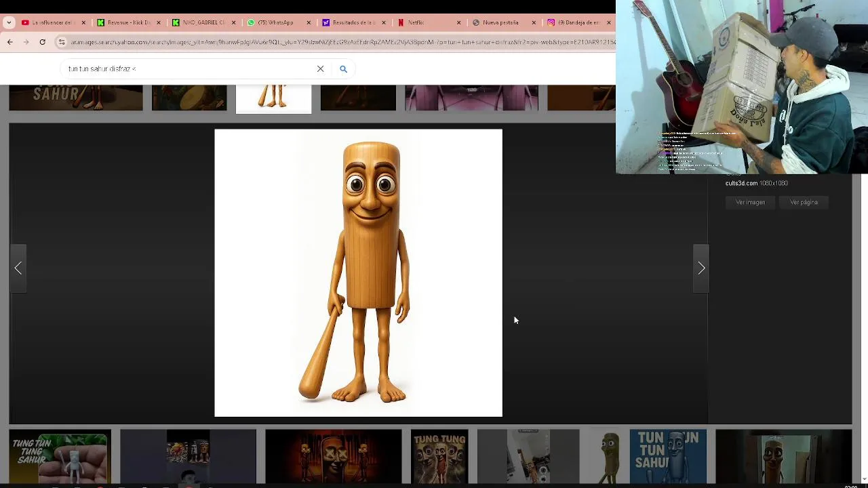This screenshot has height=488, width=868.
Task: Close the NIKO_GABRIEL tab
Action: point(233,22)
